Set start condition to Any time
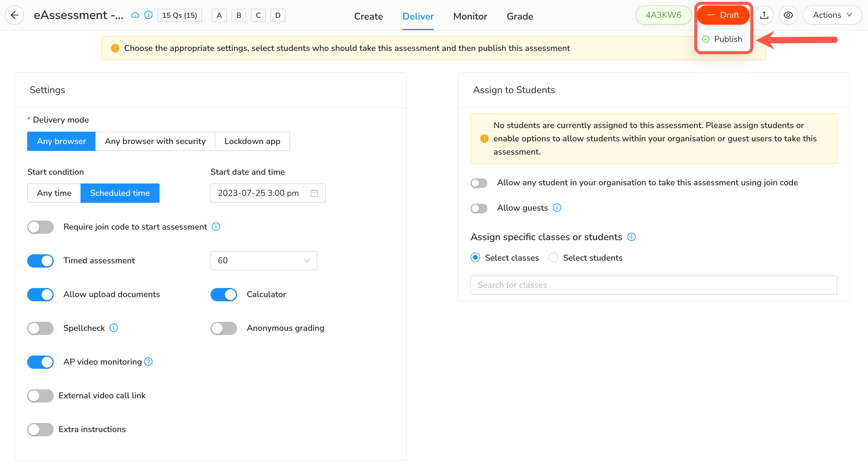Image resolution: width=868 pixels, height=470 pixels. 54,193
